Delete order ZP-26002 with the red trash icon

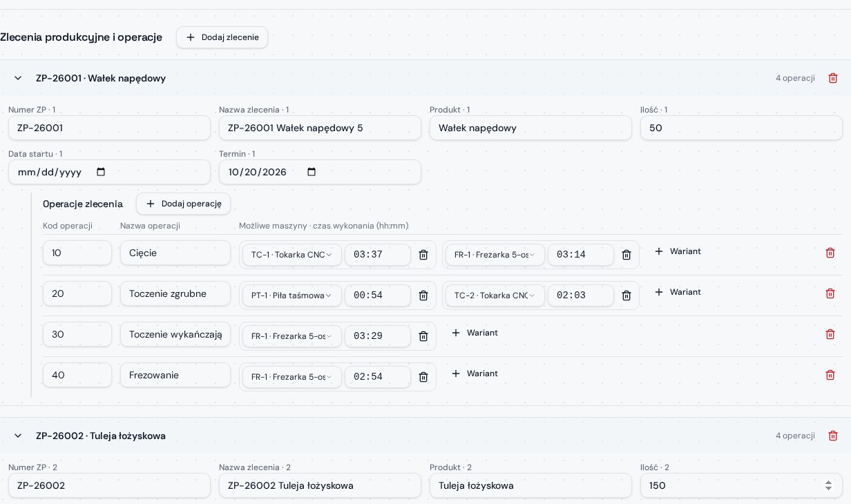(x=833, y=436)
